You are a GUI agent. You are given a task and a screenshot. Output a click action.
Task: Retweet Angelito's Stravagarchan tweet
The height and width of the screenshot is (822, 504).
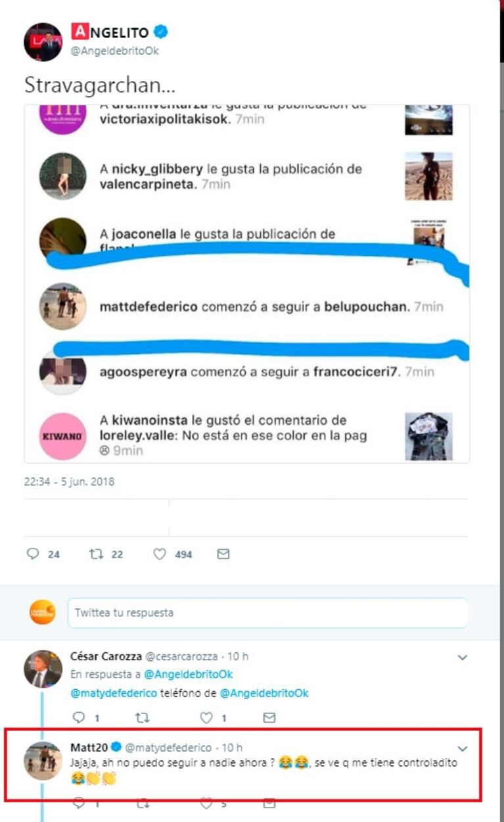97,554
